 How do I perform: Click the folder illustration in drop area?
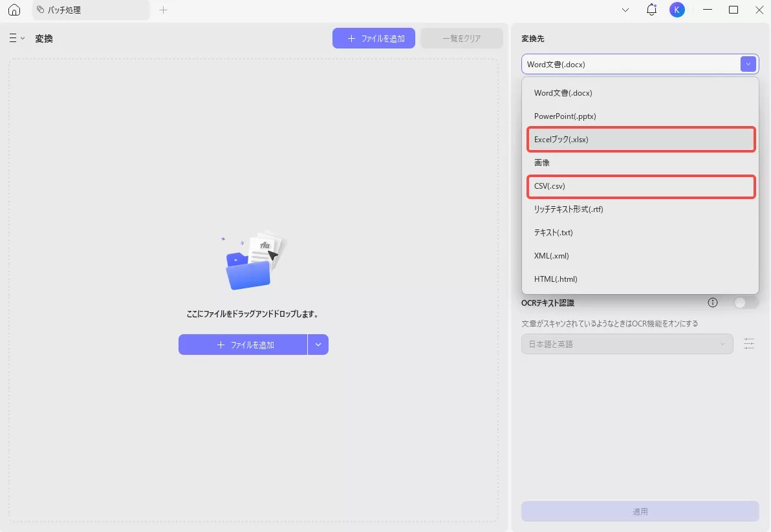click(x=254, y=261)
